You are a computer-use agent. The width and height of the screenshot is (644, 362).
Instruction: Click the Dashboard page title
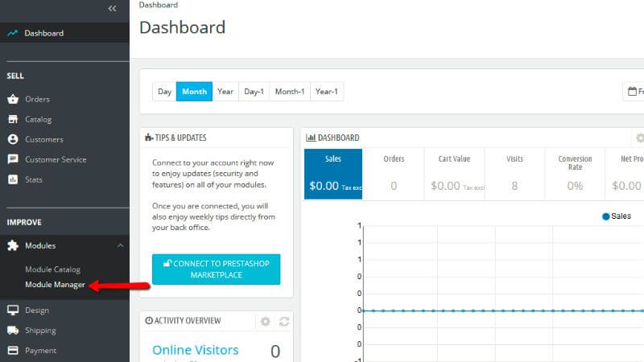click(183, 27)
